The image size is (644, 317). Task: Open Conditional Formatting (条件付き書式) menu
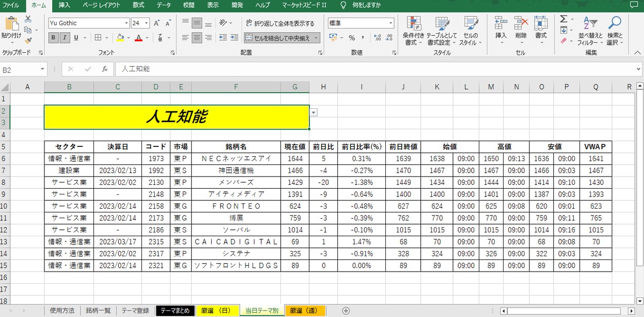click(414, 31)
